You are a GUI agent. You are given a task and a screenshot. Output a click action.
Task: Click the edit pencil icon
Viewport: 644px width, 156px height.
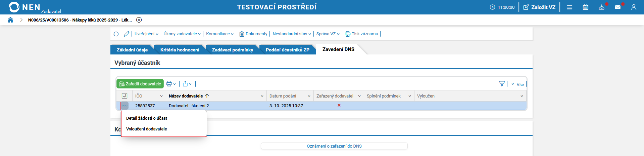[x=127, y=34]
